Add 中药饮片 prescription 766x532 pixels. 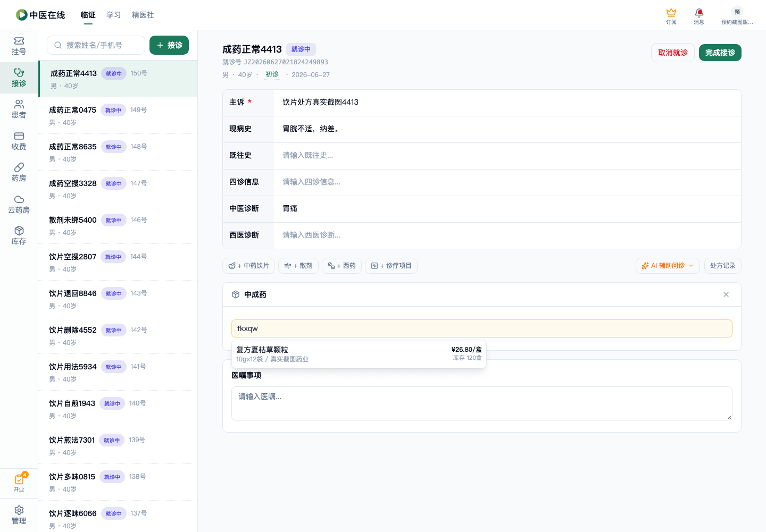[x=248, y=266]
